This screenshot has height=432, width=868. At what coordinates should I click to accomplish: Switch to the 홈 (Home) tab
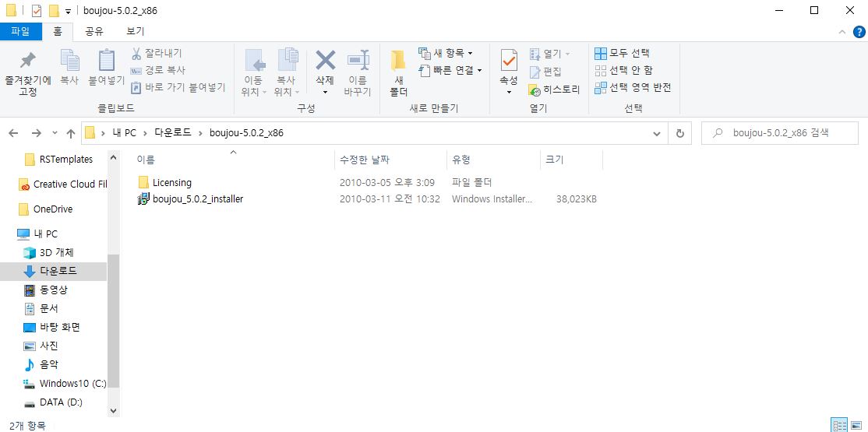(58, 31)
